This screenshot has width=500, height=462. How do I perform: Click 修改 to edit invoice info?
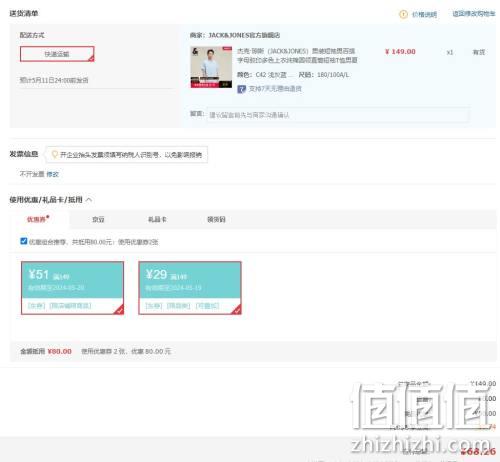[x=52, y=174]
